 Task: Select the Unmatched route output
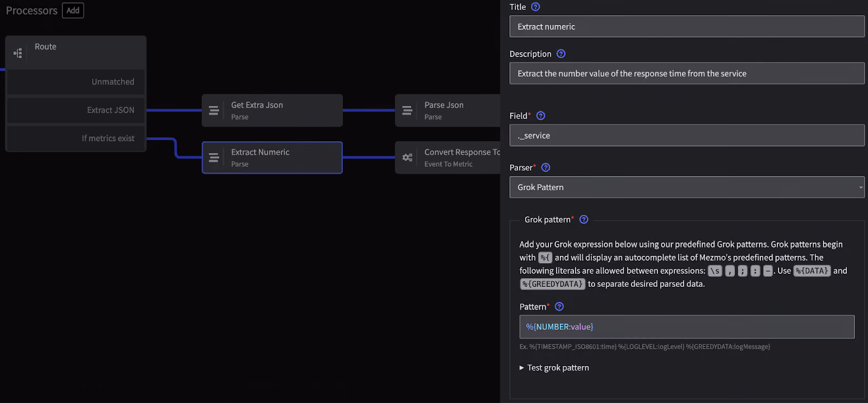click(75, 81)
